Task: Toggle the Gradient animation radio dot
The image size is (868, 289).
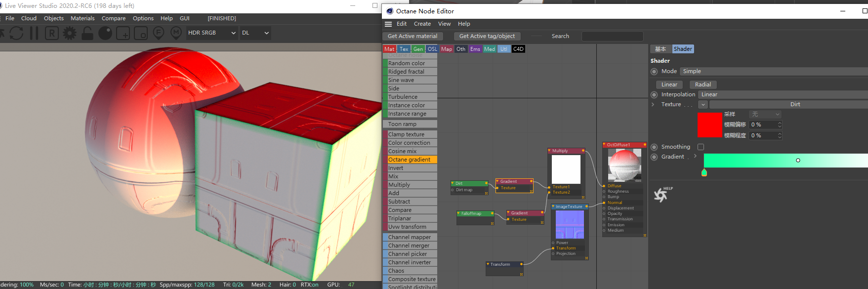Action: coord(654,157)
